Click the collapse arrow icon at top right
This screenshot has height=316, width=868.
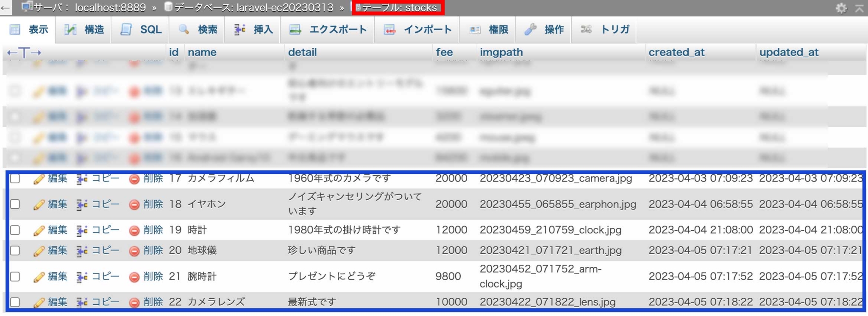[859, 8]
